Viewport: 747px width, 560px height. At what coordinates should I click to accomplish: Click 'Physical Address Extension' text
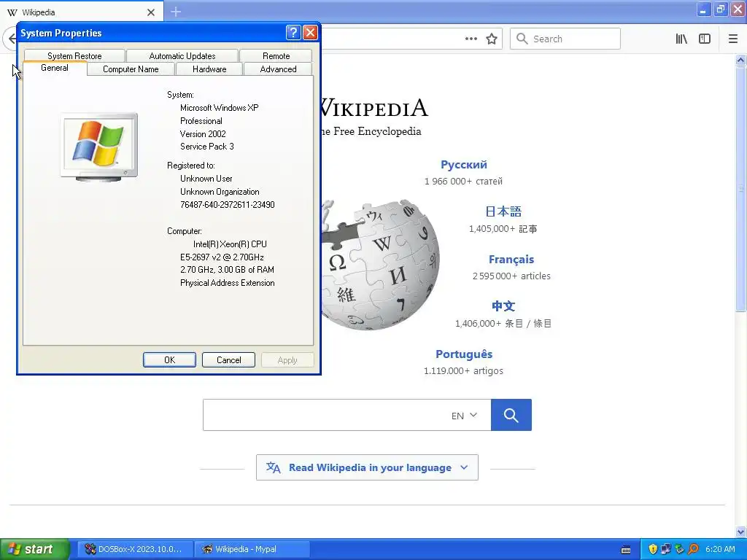coord(228,283)
